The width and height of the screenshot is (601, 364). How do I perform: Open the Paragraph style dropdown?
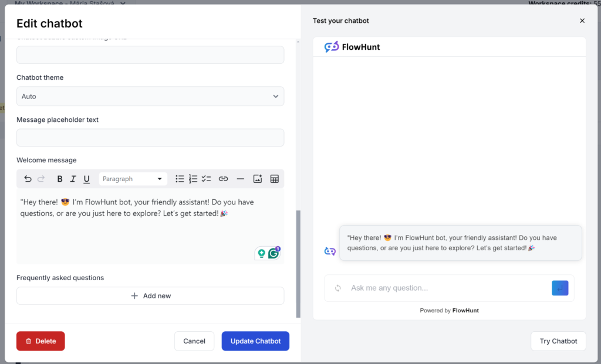pos(133,179)
